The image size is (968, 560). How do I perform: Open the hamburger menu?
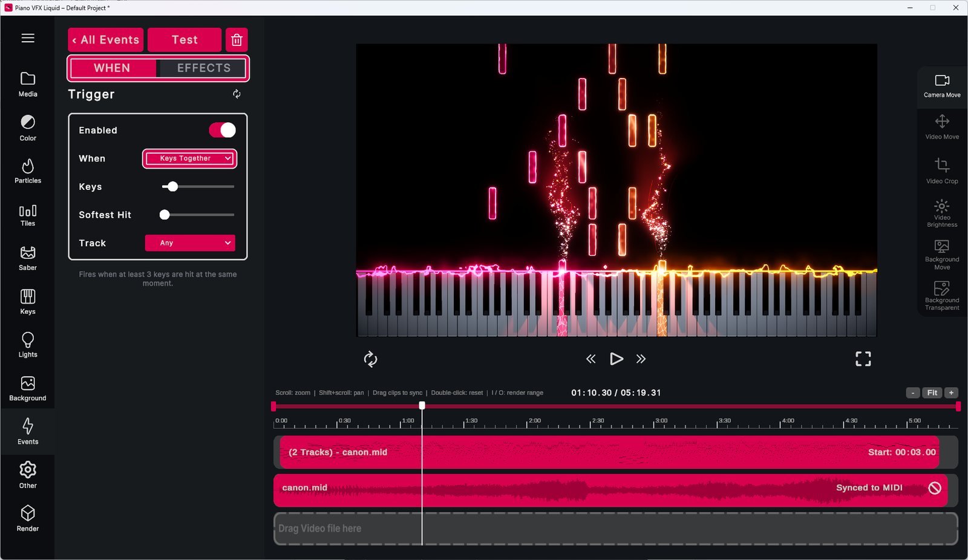[x=28, y=38]
